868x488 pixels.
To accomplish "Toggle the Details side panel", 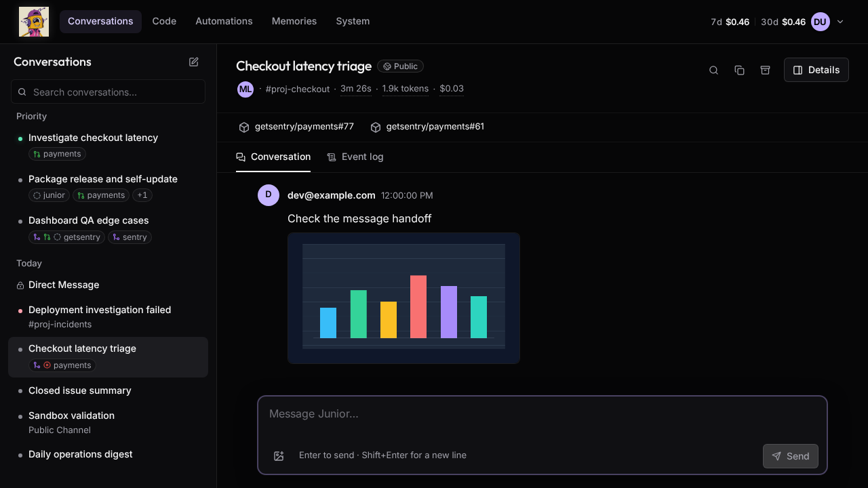I will (816, 70).
